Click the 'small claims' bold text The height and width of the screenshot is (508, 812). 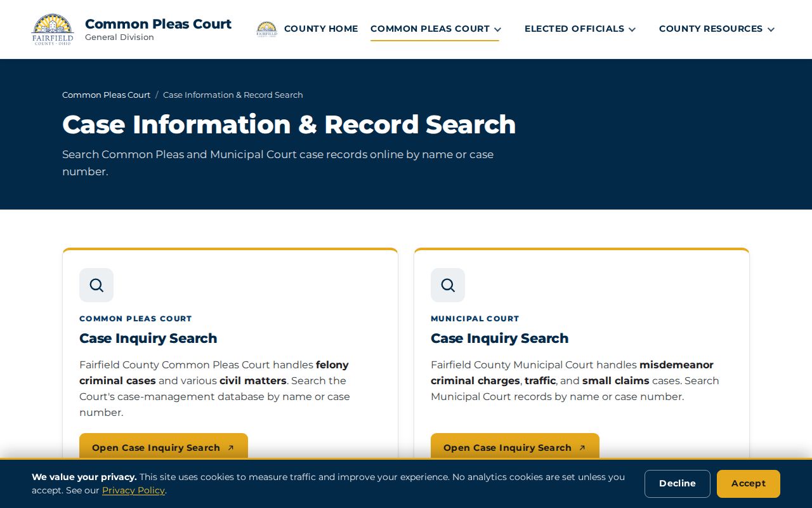point(616,381)
